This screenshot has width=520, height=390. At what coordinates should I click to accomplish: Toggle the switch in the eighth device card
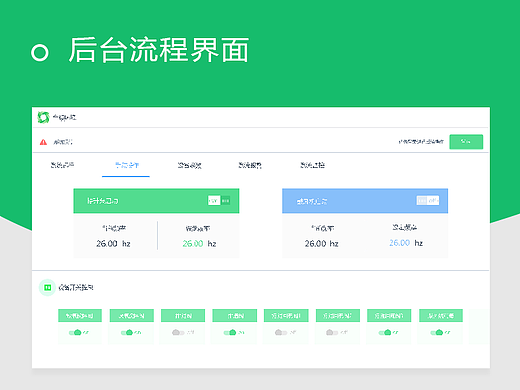click(x=437, y=332)
